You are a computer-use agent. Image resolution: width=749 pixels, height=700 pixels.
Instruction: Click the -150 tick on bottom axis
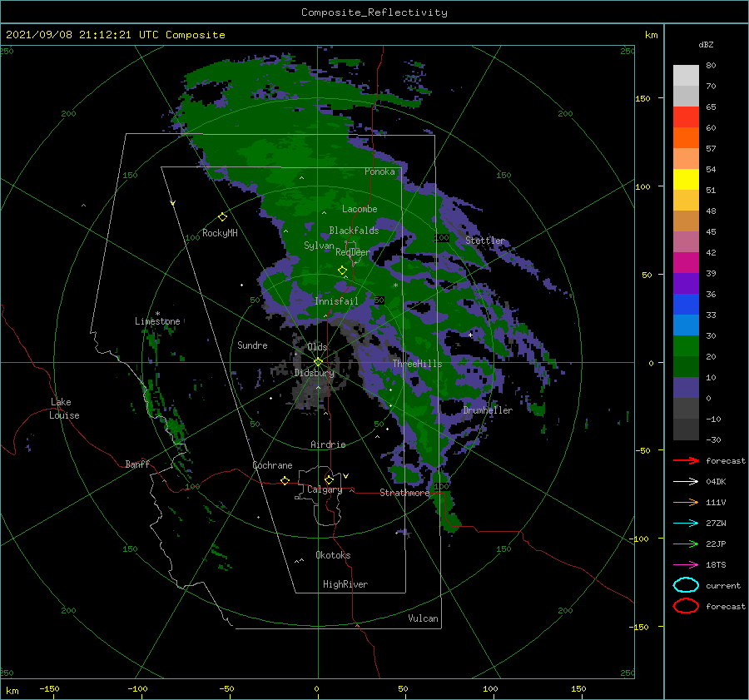pos(49,688)
